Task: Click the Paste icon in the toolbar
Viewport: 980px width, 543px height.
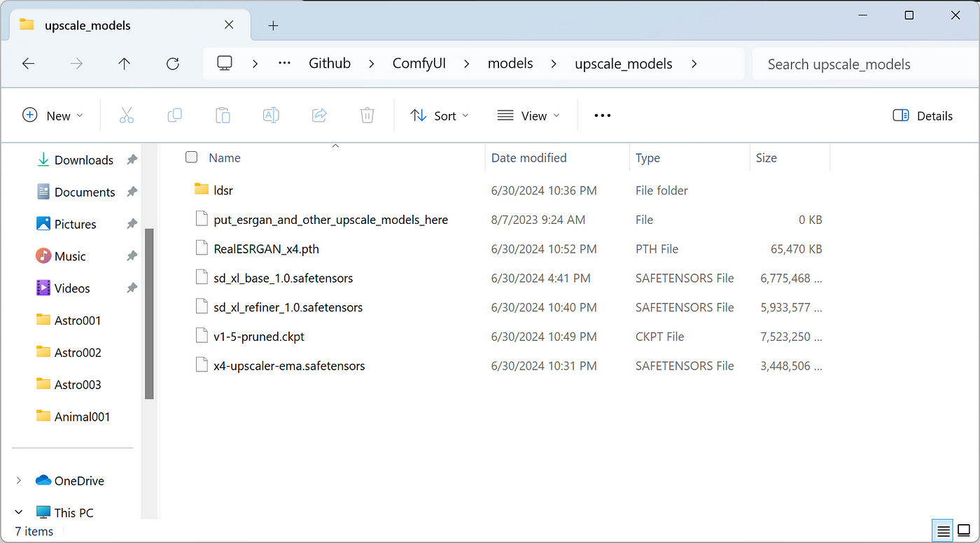Action: pos(223,115)
